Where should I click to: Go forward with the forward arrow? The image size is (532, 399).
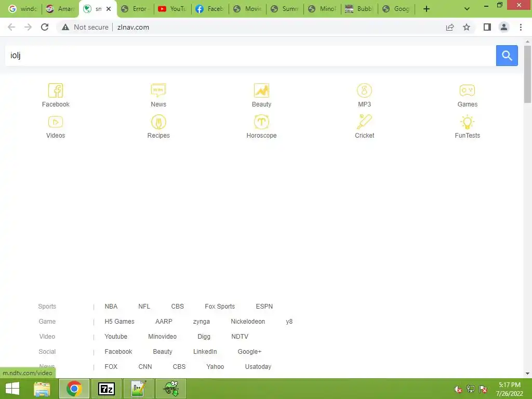[28, 27]
